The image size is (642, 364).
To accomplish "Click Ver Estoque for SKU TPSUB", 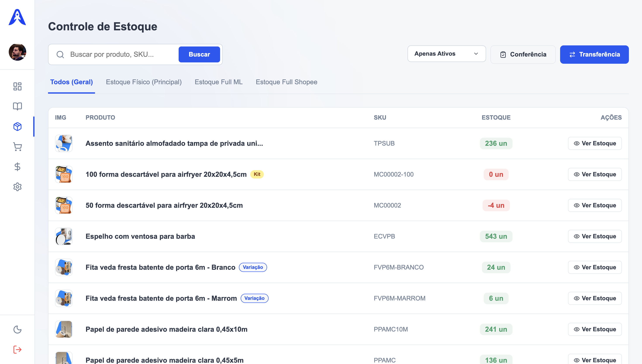I will (594, 143).
